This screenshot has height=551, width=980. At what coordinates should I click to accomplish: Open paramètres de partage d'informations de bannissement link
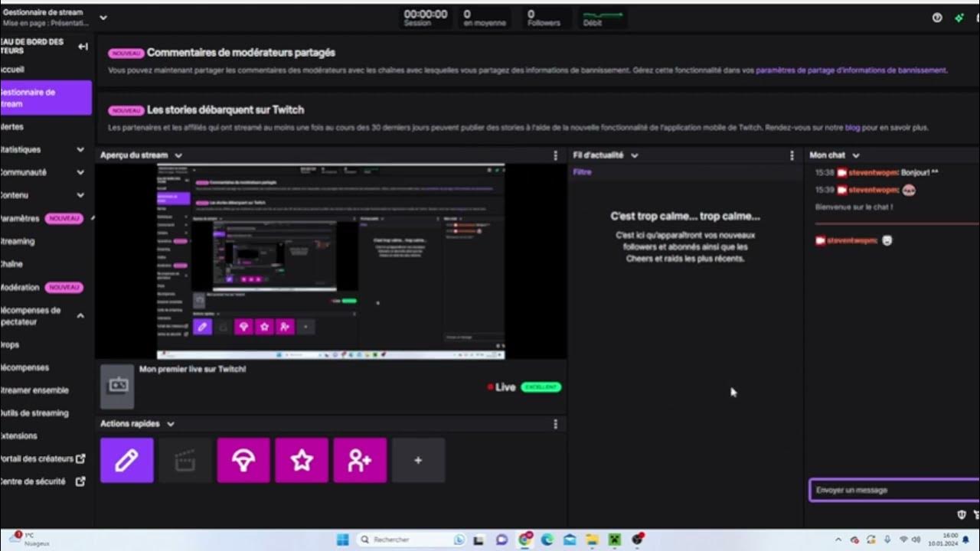point(851,70)
